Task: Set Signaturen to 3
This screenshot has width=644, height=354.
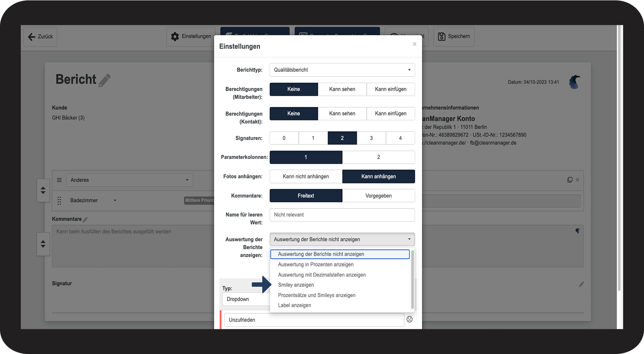Action: coord(371,138)
